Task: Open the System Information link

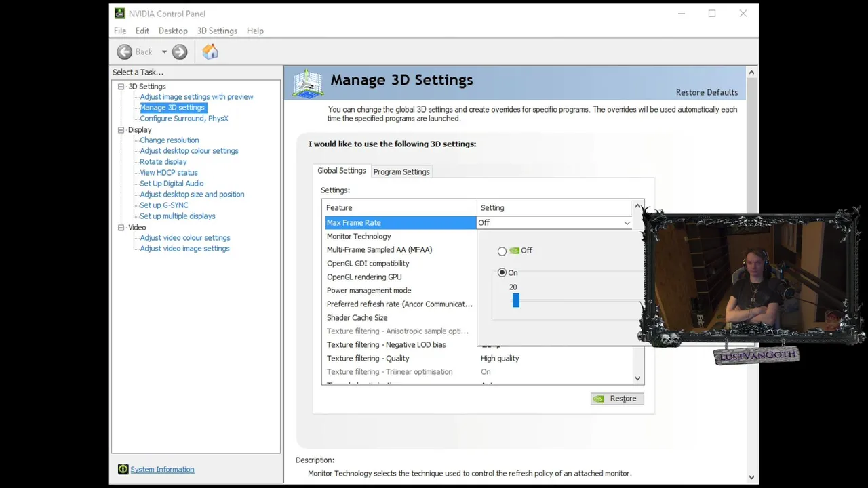Action: click(162, 469)
